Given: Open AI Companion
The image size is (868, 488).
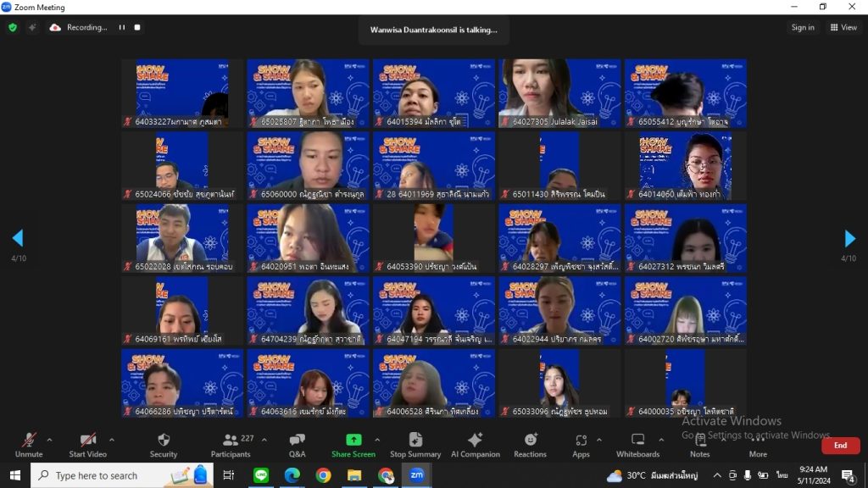Looking at the screenshot, I should 475,446.
